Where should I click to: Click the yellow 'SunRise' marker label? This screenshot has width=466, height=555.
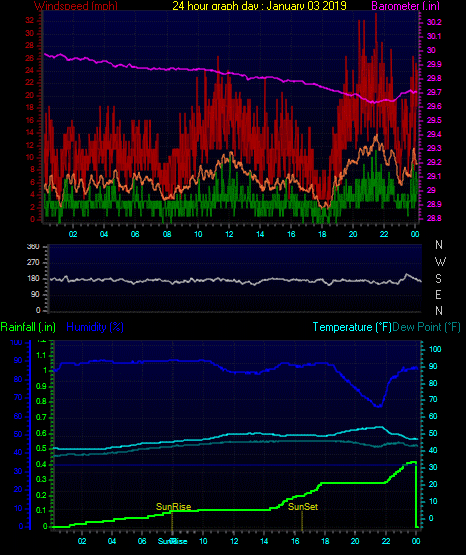coord(173,507)
